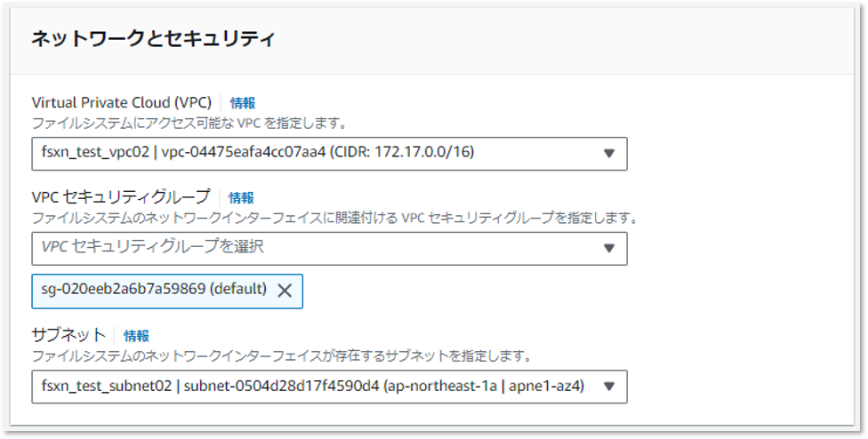868x439 pixels.
Task: Click the ap-northeast-1a availability zone text
Action: point(440,386)
